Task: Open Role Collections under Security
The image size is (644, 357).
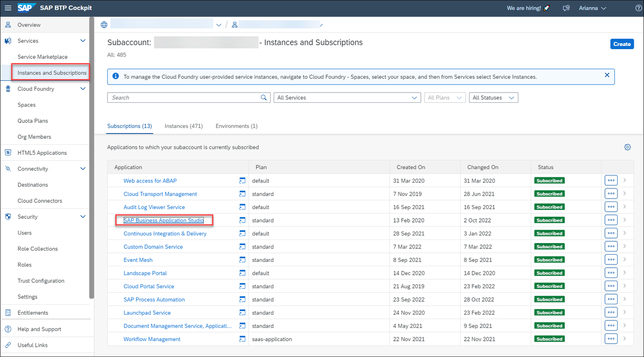Action: pyautogui.click(x=38, y=248)
